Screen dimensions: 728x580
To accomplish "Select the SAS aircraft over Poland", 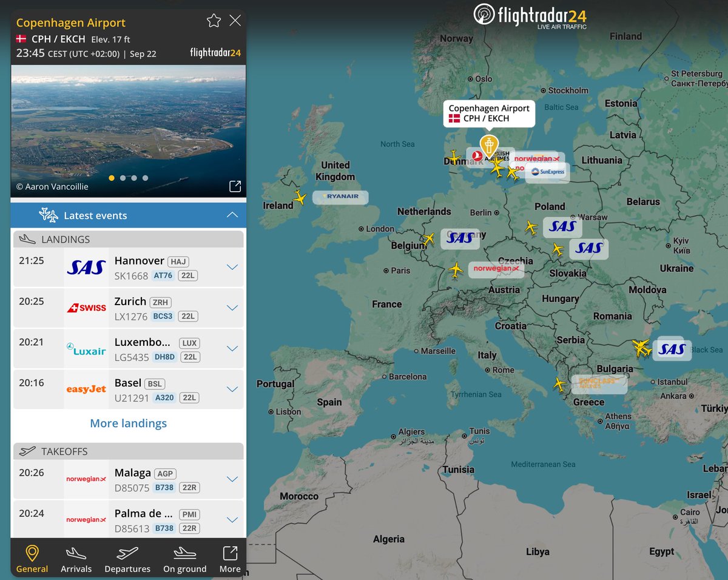I will pos(531,226).
